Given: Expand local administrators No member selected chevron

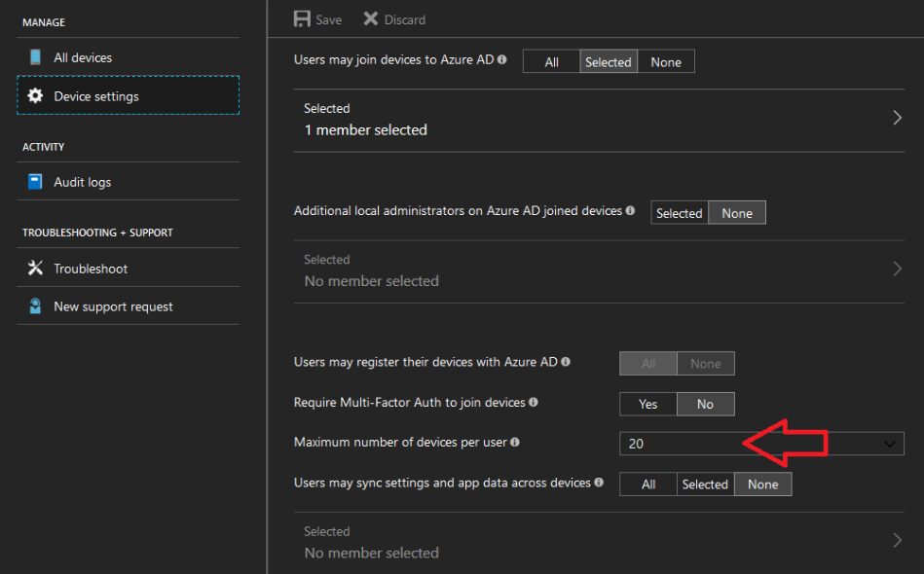Looking at the screenshot, I should tap(897, 269).
